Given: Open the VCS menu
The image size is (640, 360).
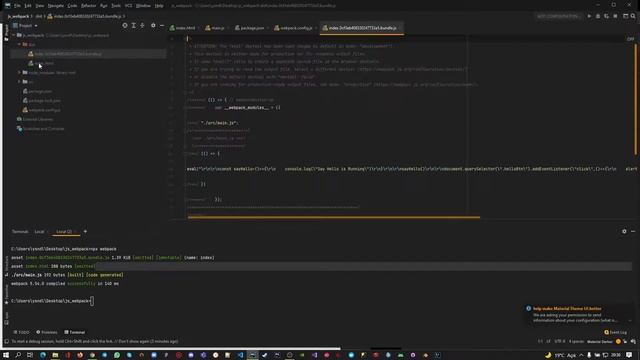Looking at the screenshot, I should coord(128,6).
